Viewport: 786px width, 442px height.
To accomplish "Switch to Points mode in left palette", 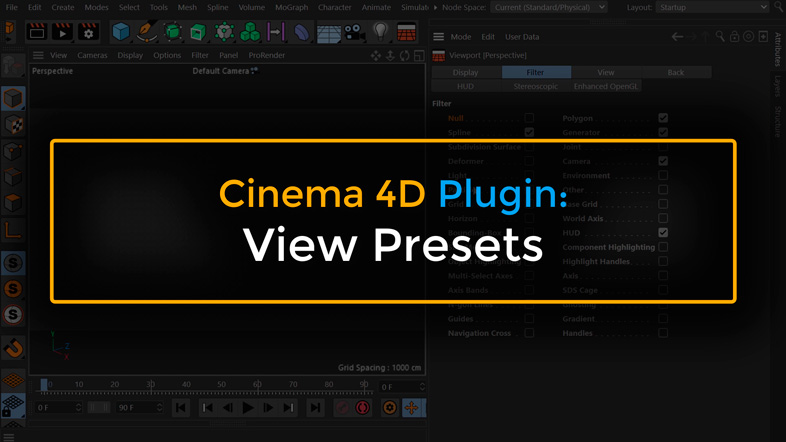I will tap(13, 151).
